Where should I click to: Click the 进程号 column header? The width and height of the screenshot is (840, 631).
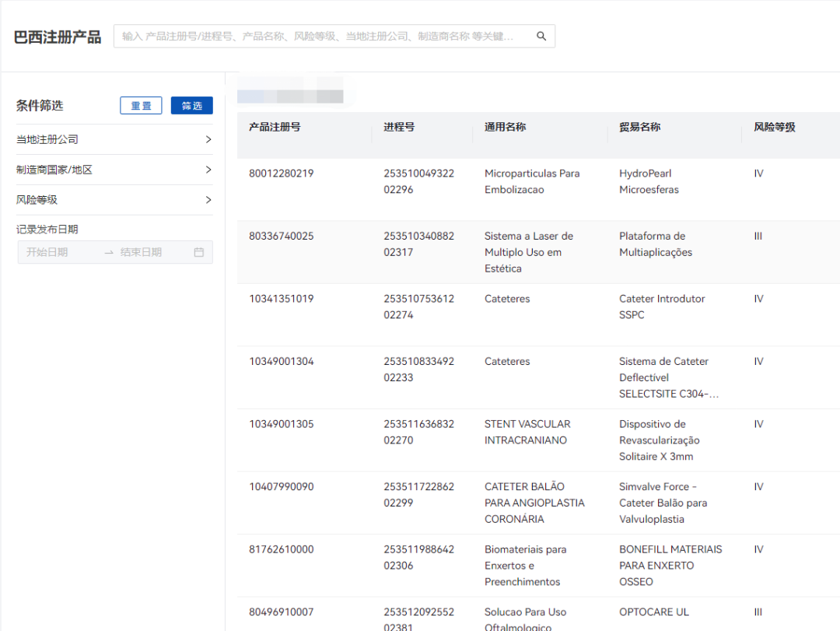pos(399,127)
